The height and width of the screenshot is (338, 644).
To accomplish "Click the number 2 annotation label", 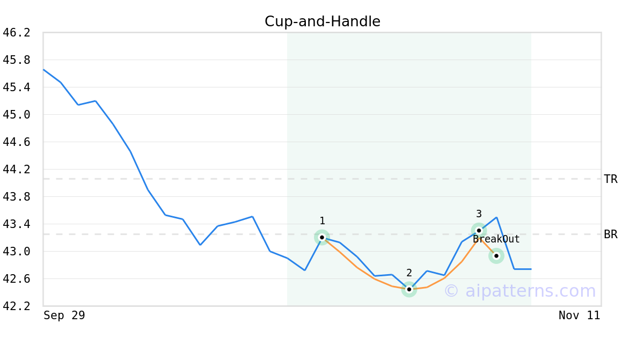I will 409,273.
